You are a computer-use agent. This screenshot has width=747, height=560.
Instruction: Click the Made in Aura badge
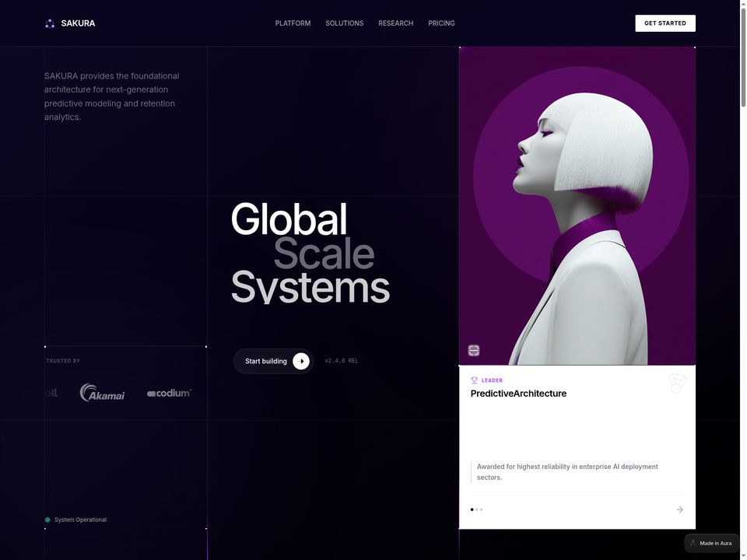[711, 543]
